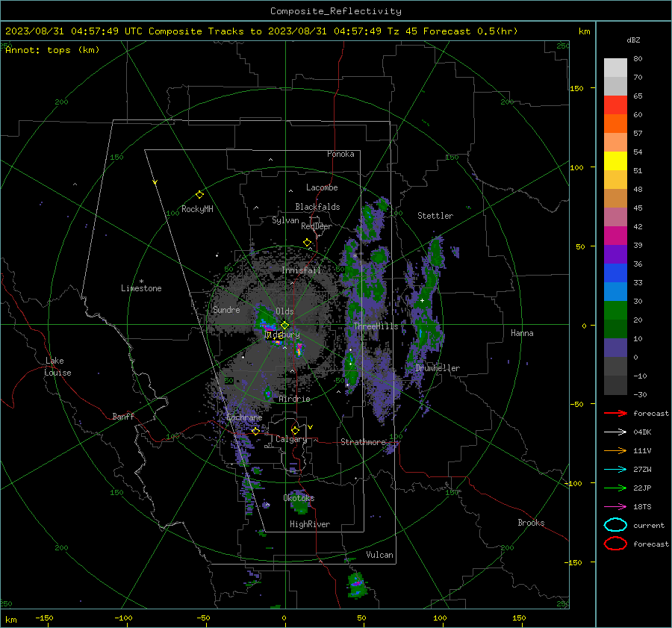The image size is (672, 628).
Task: Click the red forecast arrow in legend
Action: 615,413
